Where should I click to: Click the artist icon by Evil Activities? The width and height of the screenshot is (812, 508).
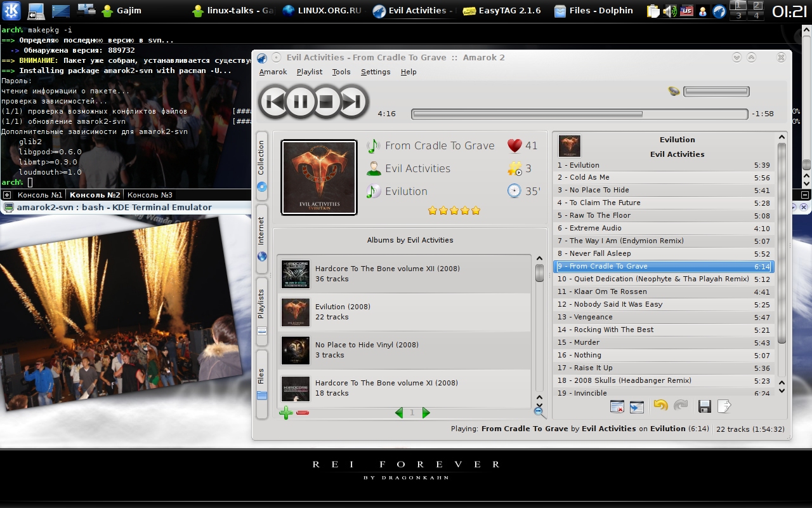pos(374,168)
